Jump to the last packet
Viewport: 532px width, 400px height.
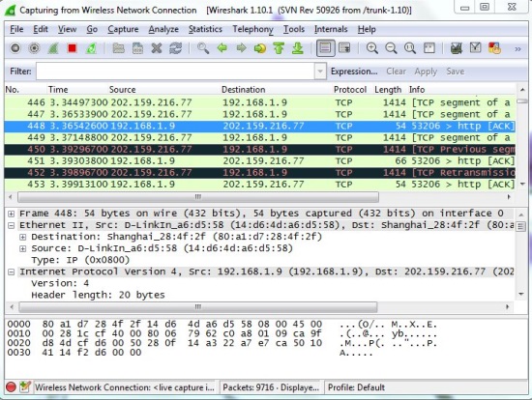click(x=298, y=48)
